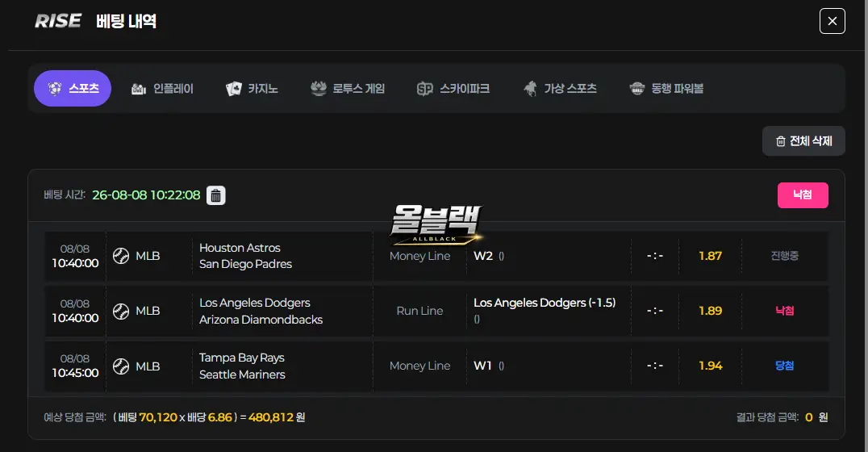
Task: Click the baseball icon in the Los Angeles Dodgers row
Action: 121,312
